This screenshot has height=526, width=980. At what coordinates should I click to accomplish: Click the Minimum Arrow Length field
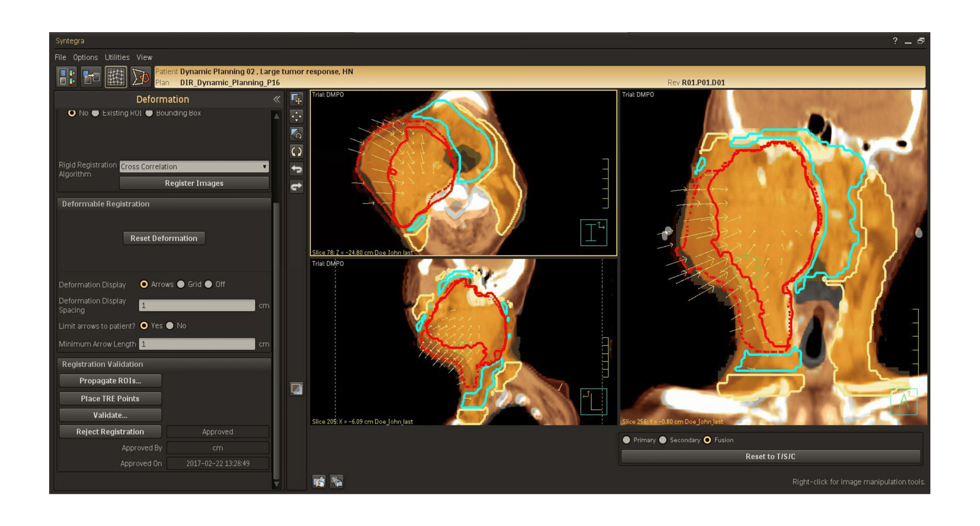tap(197, 344)
